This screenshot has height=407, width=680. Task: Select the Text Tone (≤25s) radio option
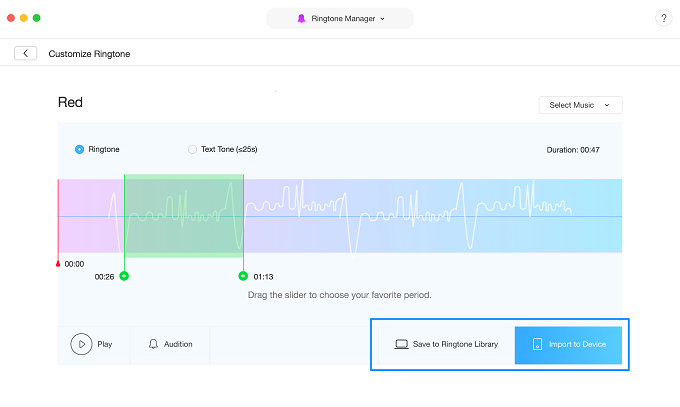pyautogui.click(x=193, y=149)
